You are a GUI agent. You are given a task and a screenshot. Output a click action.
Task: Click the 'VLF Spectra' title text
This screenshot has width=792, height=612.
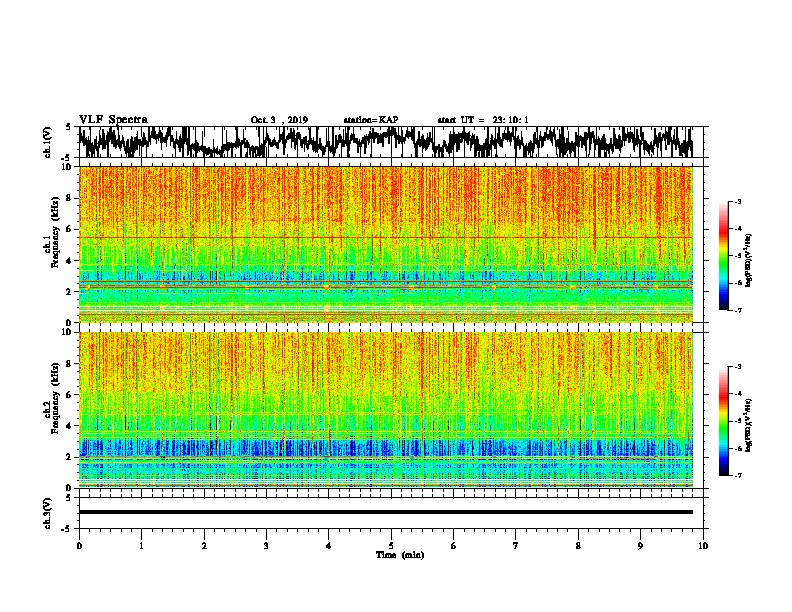pos(113,120)
